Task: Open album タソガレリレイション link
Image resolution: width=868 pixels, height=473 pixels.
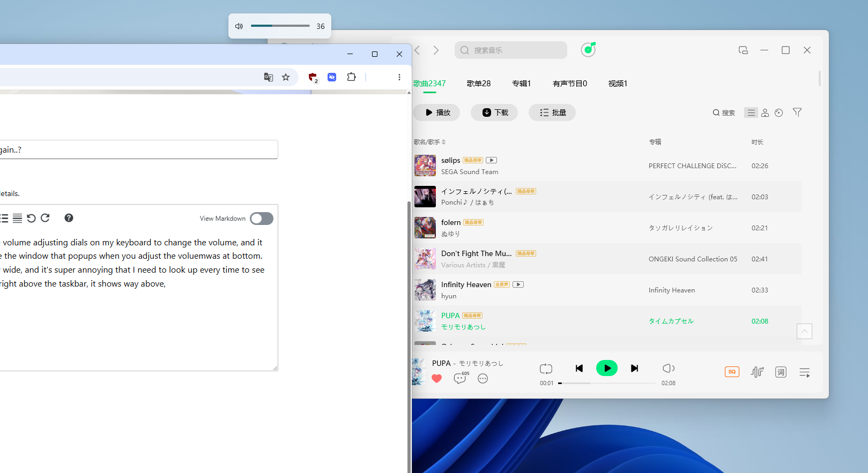Action: click(x=681, y=228)
